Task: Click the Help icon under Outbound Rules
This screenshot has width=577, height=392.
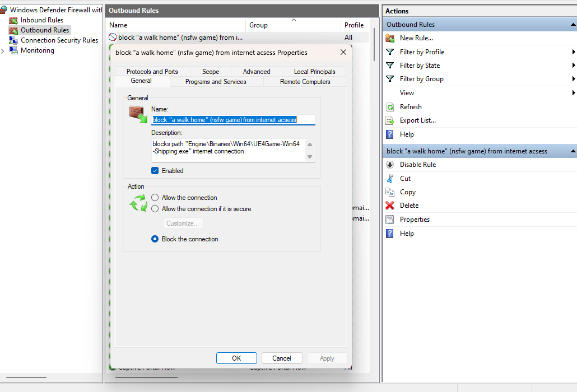Action: [390, 134]
